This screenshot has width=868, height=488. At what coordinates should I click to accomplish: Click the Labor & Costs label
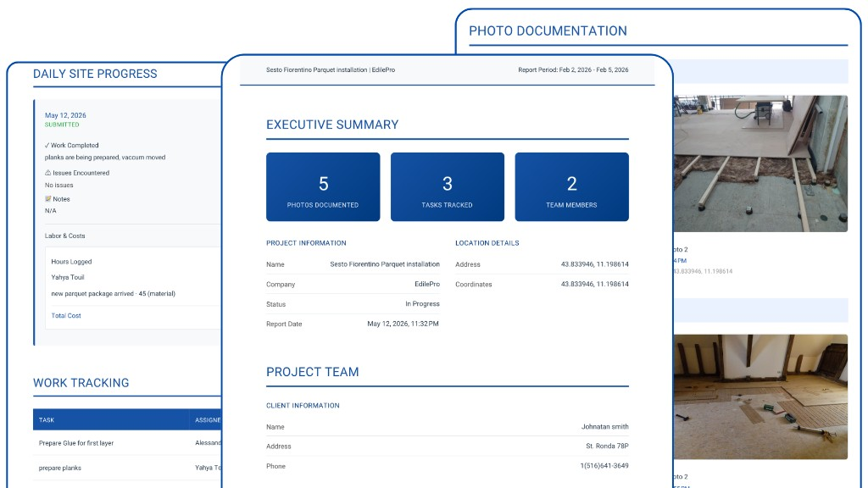point(64,236)
